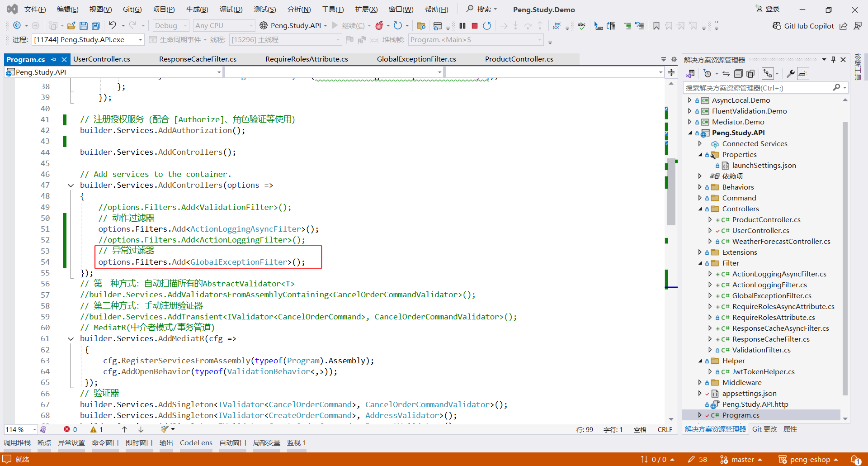Save the current file with the disk icon
This screenshot has height=466, width=868.
click(x=84, y=26)
